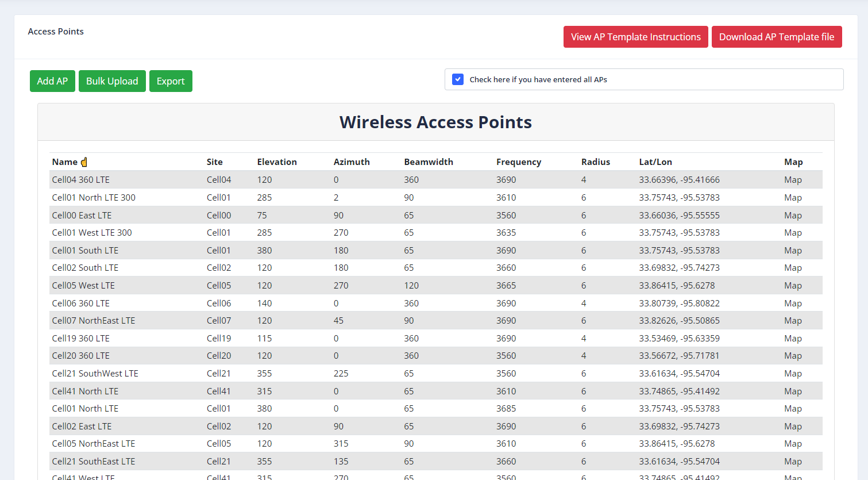Click the Wireless Access Points heading
868x480 pixels.
tap(436, 122)
